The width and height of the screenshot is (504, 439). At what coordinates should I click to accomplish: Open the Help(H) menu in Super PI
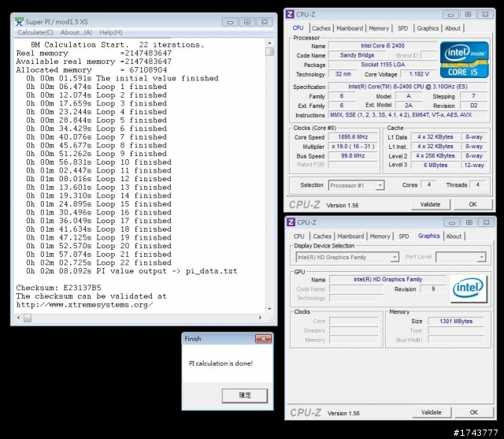coord(110,32)
